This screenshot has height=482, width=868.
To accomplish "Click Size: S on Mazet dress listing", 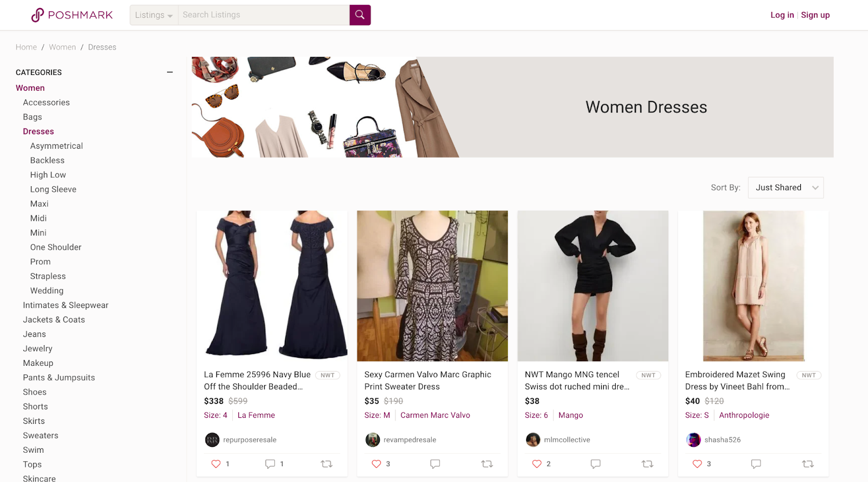I will point(697,415).
